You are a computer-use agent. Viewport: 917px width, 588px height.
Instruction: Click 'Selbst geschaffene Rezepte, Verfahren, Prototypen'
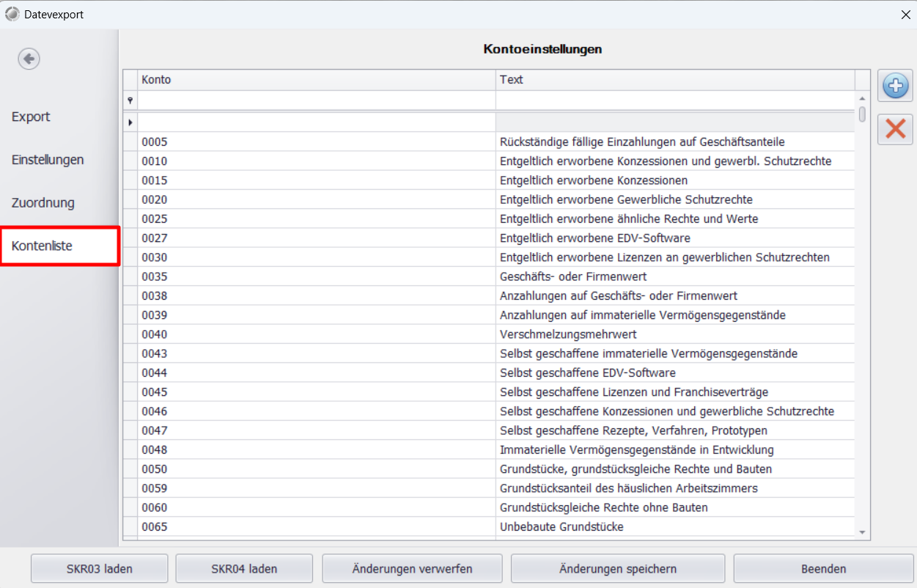(x=634, y=430)
